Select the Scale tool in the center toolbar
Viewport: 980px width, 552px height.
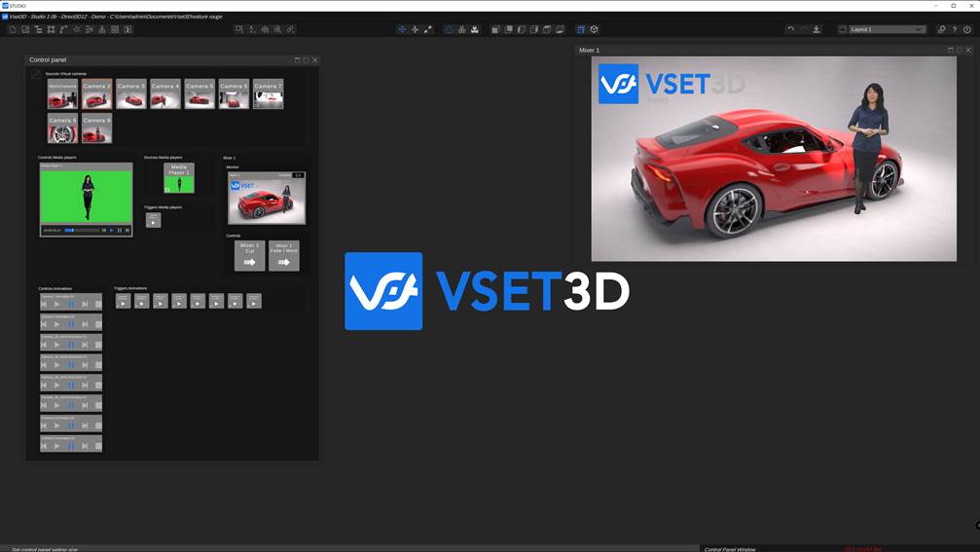pos(428,29)
